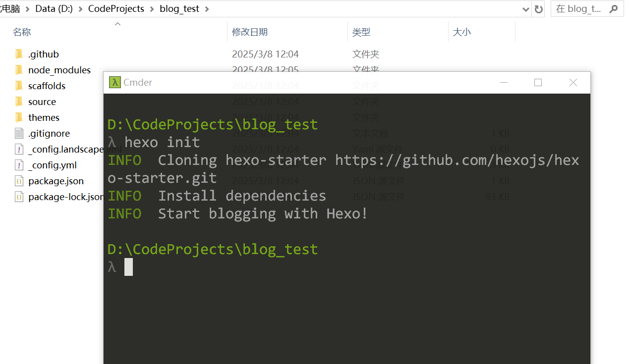Select the package.json file icon

pos(19,181)
